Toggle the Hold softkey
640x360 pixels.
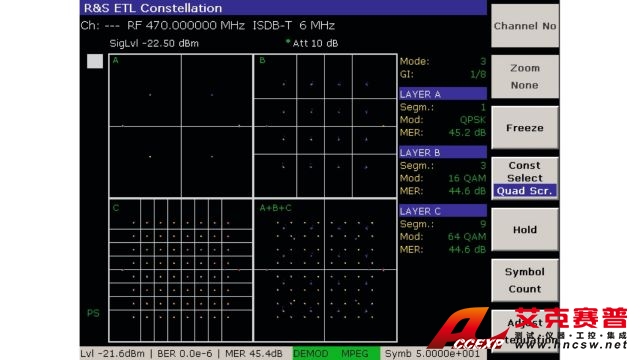pyautogui.click(x=525, y=229)
